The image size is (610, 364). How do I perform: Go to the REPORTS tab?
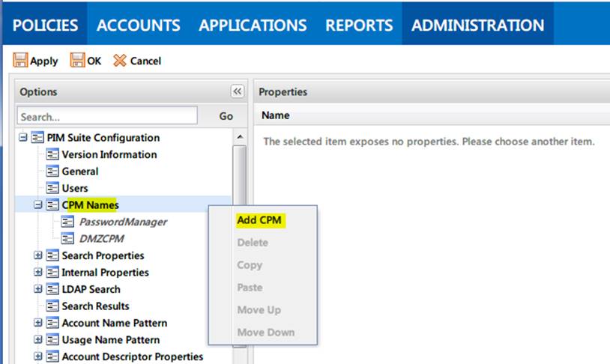[x=359, y=25]
